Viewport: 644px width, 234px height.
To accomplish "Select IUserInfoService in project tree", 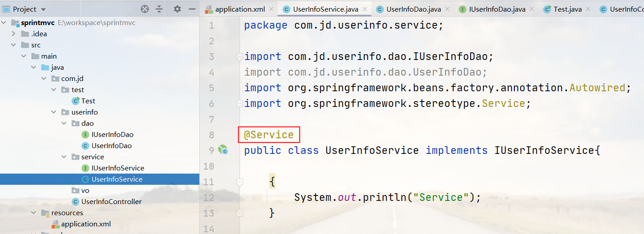I will pyautogui.click(x=118, y=168).
